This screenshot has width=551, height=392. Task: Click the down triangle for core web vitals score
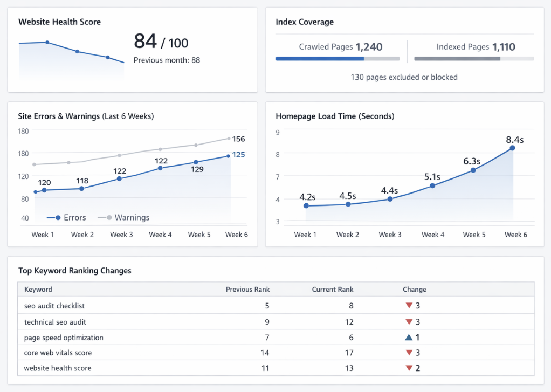click(409, 353)
